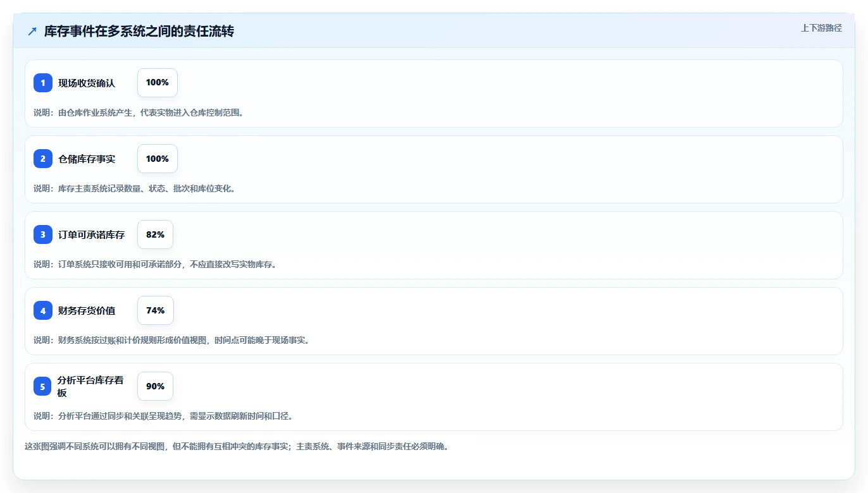This screenshot has height=493, width=868.
Task: Click description starting 由仓库作业系统产生
Action: pos(139,113)
